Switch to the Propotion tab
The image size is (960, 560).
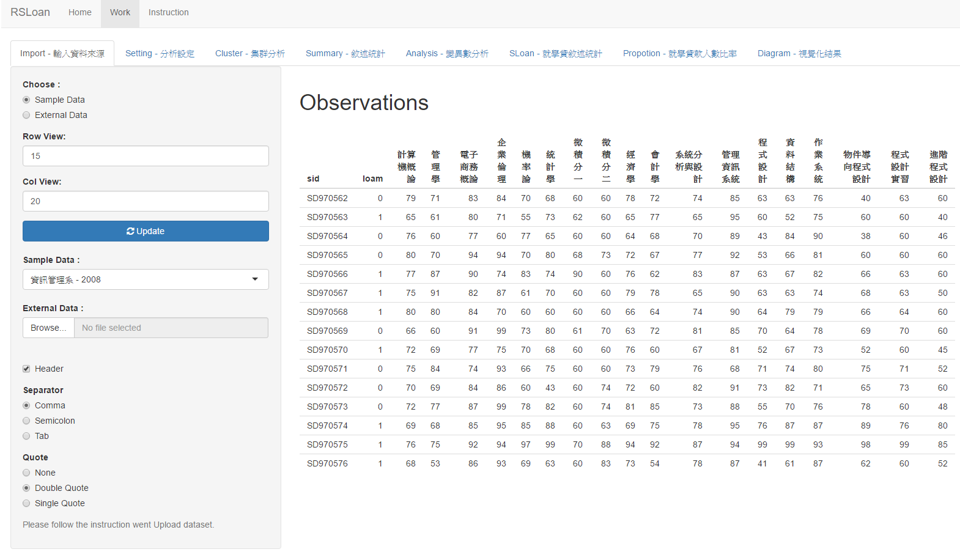point(680,53)
